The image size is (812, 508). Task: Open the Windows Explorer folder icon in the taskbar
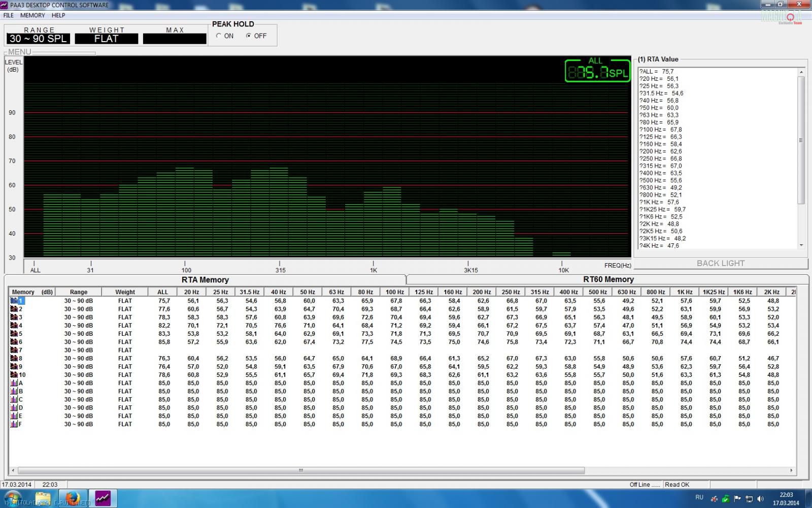(x=43, y=498)
